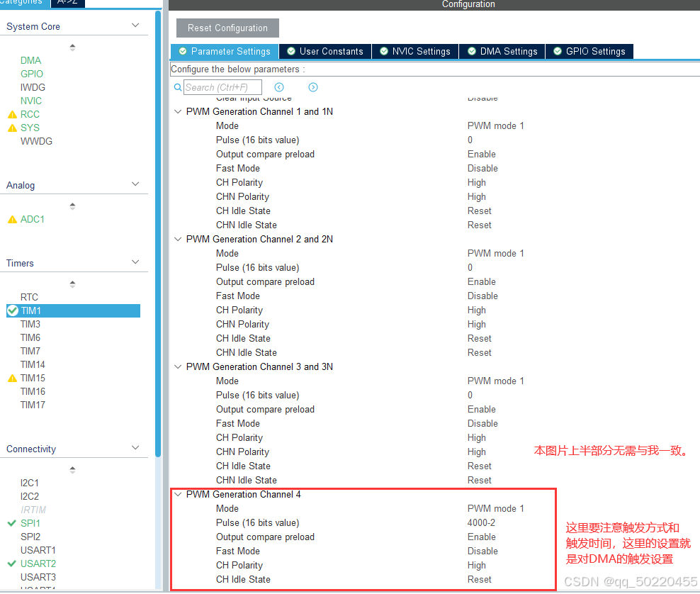The width and height of the screenshot is (700, 594).
Task: Collapse the Timers category
Action: 136,263
